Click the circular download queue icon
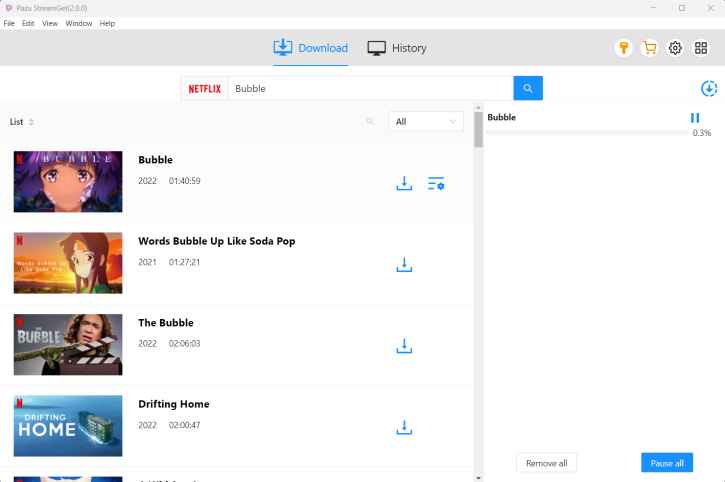Image resolution: width=725 pixels, height=482 pixels. coord(709,88)
